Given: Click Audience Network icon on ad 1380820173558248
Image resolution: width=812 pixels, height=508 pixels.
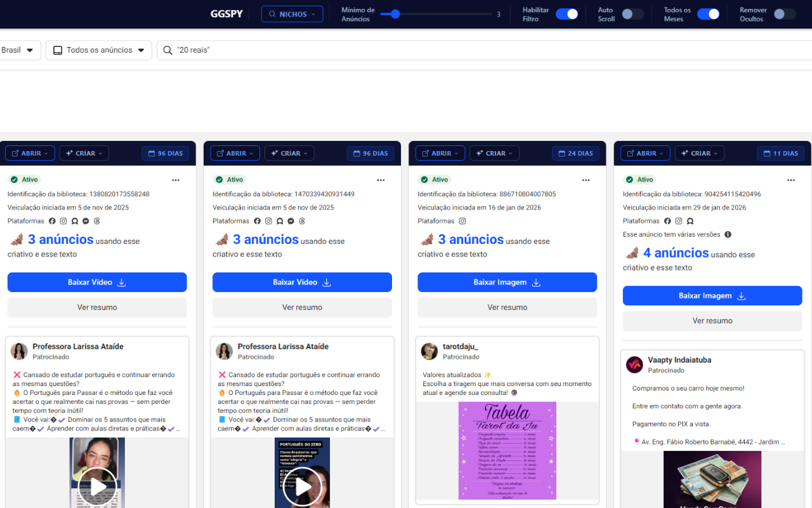Looking at the screenshot, I should pos(75,221).
